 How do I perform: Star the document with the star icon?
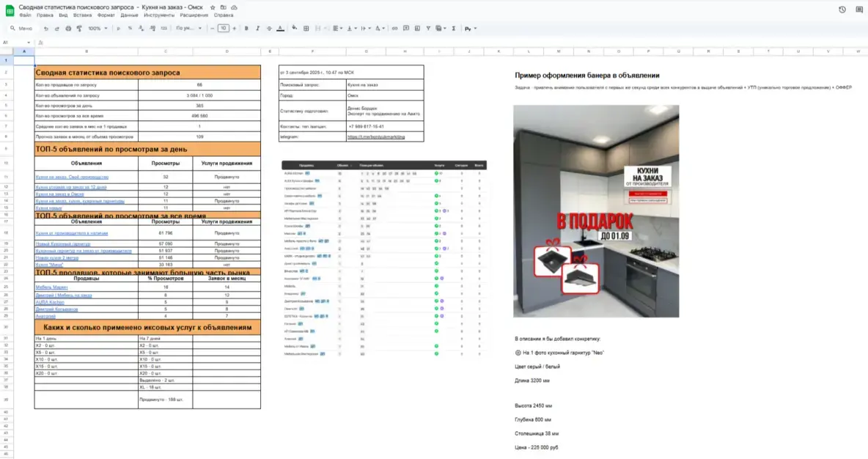point(213,7)
